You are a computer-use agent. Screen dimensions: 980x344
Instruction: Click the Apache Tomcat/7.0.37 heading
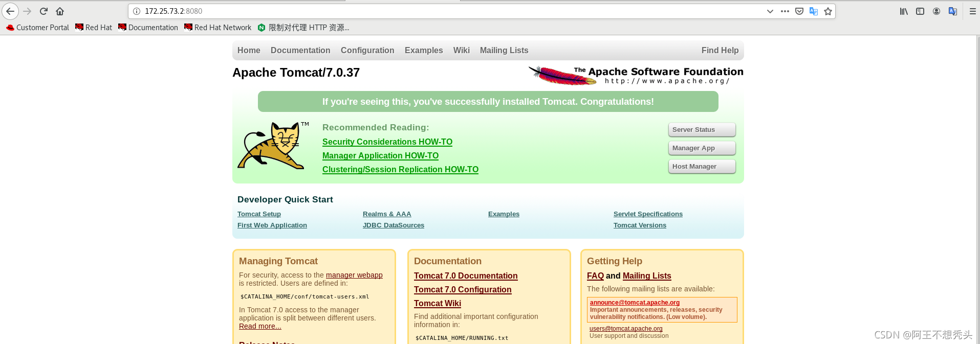click(x=296, y=73)
